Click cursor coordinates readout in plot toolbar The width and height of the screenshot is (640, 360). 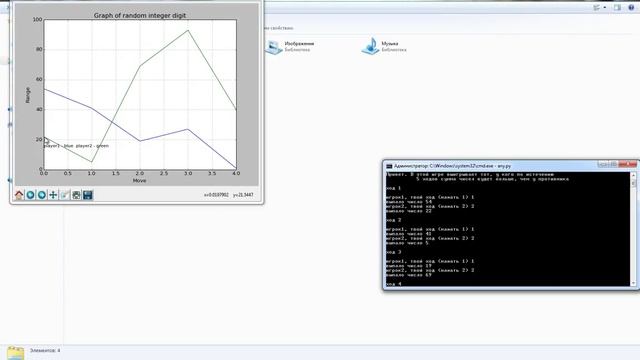click(x=229, y=195)
